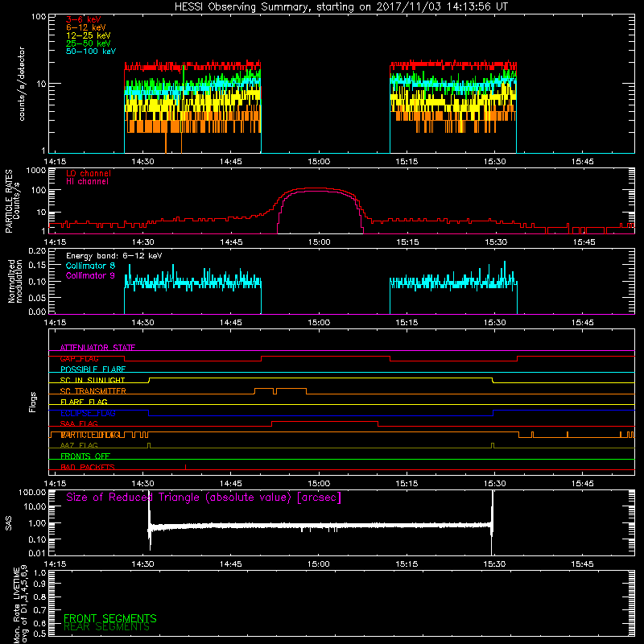The image size is (644, 644).
Task: Select the FRONTS_OFF flag label
Action: click(x=85, y=456)
